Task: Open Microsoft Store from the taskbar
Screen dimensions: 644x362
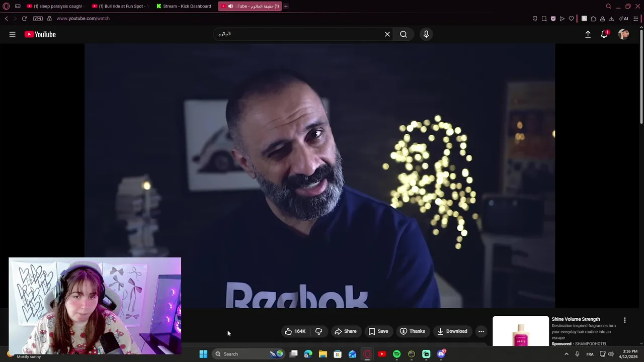Action: pyautogui.click(x=338, y=354)
